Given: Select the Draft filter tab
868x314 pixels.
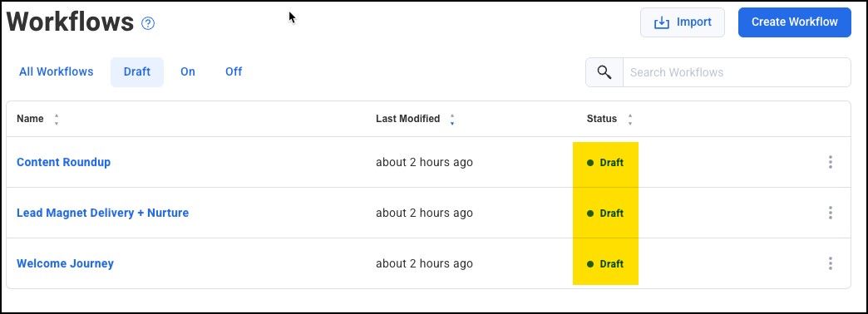Looking at the screenshot, I should pos(137,72).
